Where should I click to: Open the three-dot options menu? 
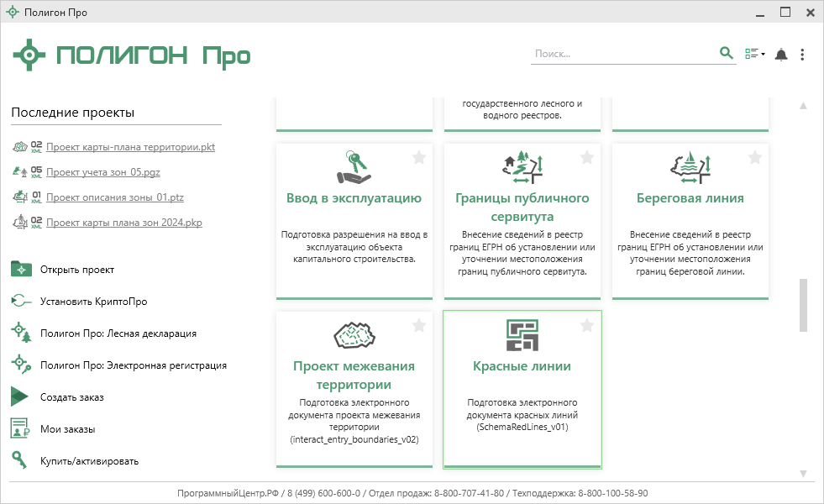tap(802, 55)
